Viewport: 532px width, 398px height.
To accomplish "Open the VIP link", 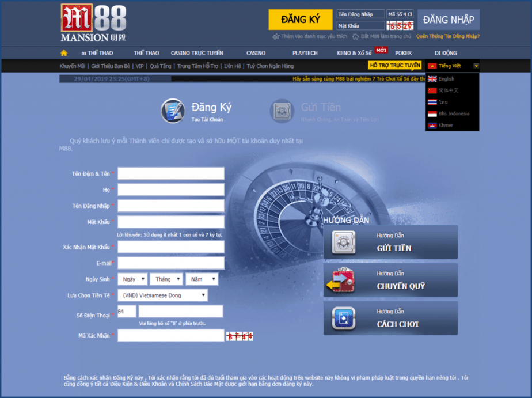I will tap(140, 66).
